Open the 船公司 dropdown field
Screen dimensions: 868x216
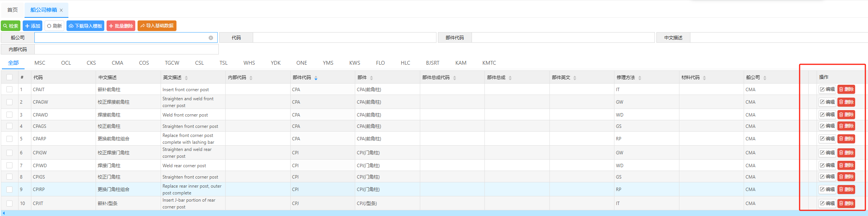tap(121, 38)
